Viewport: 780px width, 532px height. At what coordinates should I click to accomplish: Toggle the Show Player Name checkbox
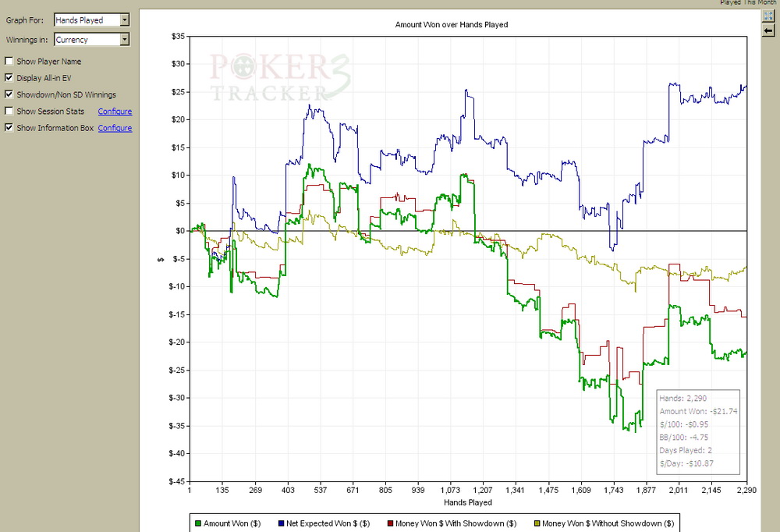(9, 61)
